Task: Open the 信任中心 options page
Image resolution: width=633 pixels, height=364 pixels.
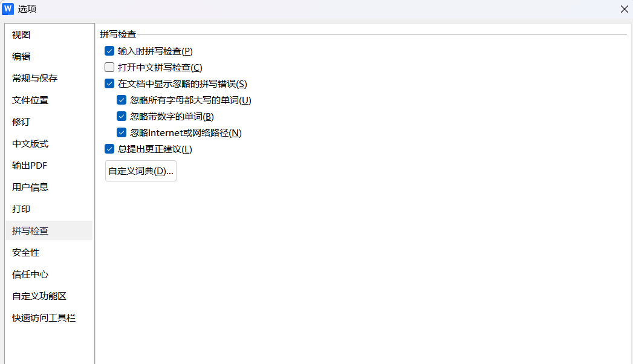Action: pyautogui.click(x=30, y=275)
